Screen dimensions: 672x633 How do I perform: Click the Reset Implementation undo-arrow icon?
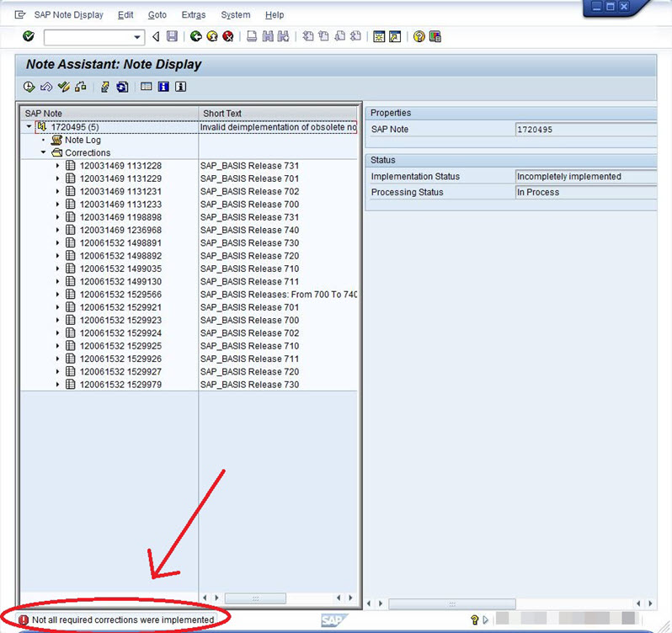click(x=45, y=87)
